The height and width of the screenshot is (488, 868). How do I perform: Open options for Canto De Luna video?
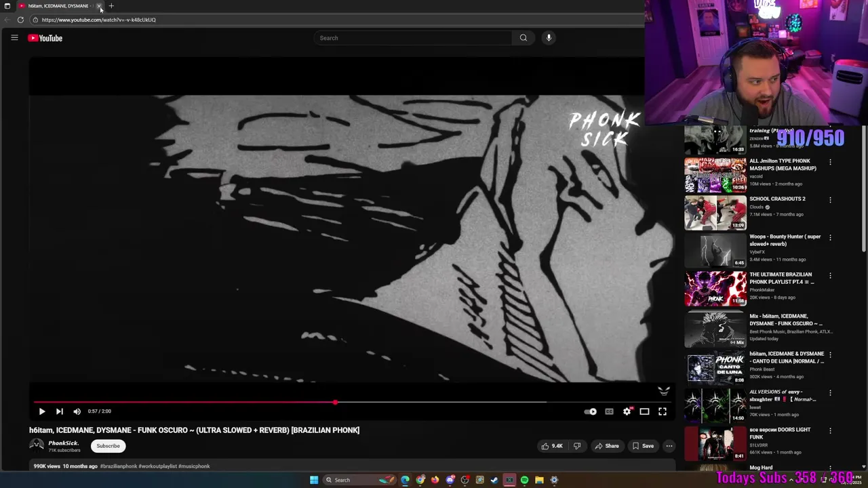tap(830, 354)
